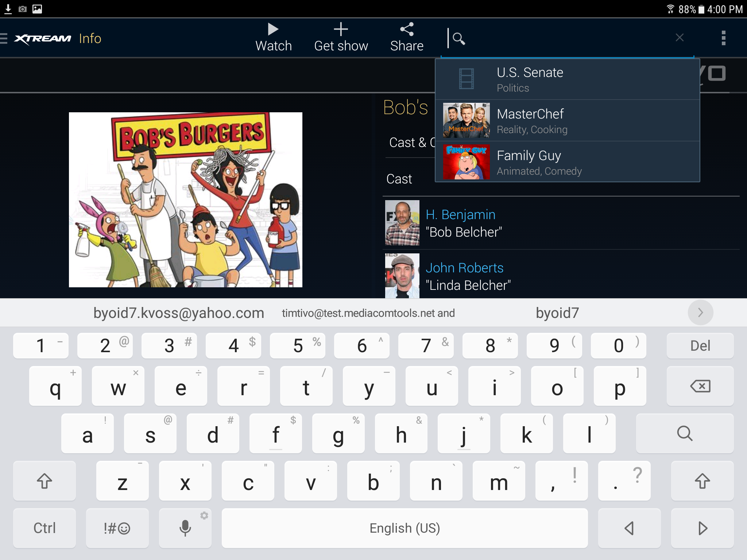The width and height of the screenshot is (747, 560).
Task: Switch to symbols and emoji keyboard
Action: (x=117, y=528)
